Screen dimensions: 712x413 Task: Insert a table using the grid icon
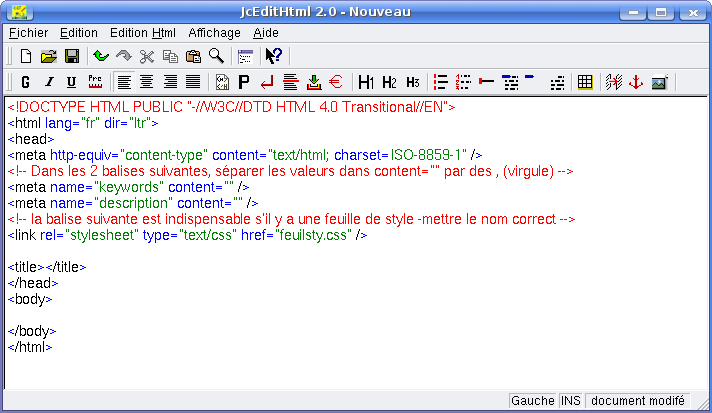click(585, 82)
